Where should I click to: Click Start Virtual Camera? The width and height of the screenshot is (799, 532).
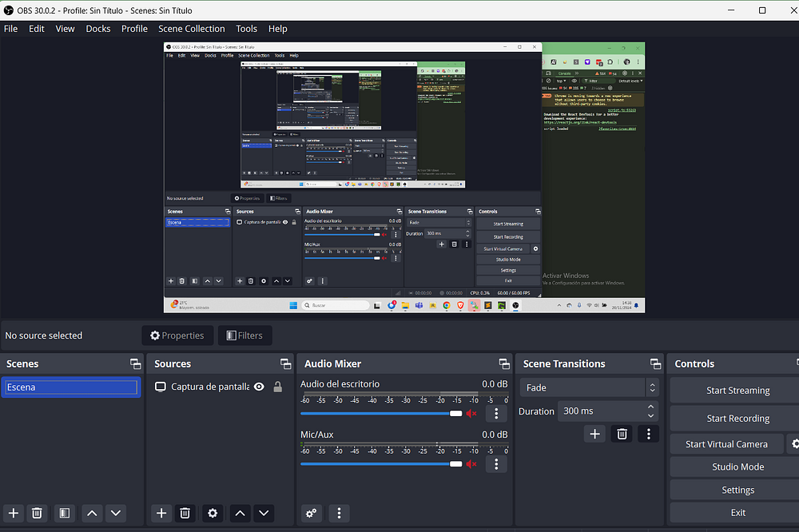pos(726,444)
